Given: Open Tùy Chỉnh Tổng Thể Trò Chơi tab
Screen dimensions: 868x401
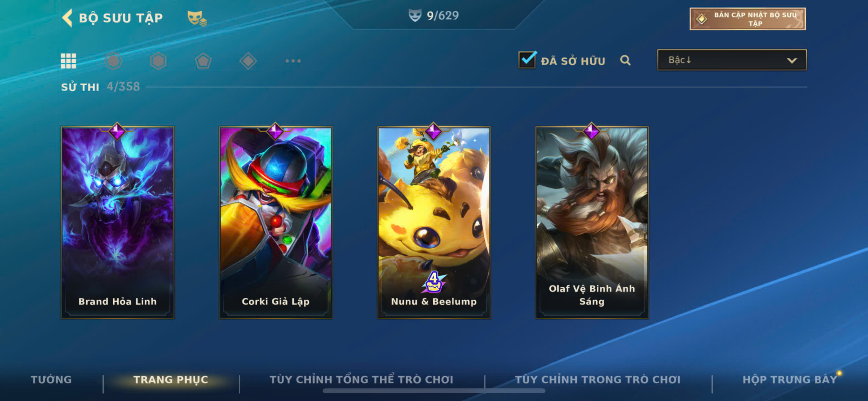Looking at the screenshot, I should tap(361, 379).
